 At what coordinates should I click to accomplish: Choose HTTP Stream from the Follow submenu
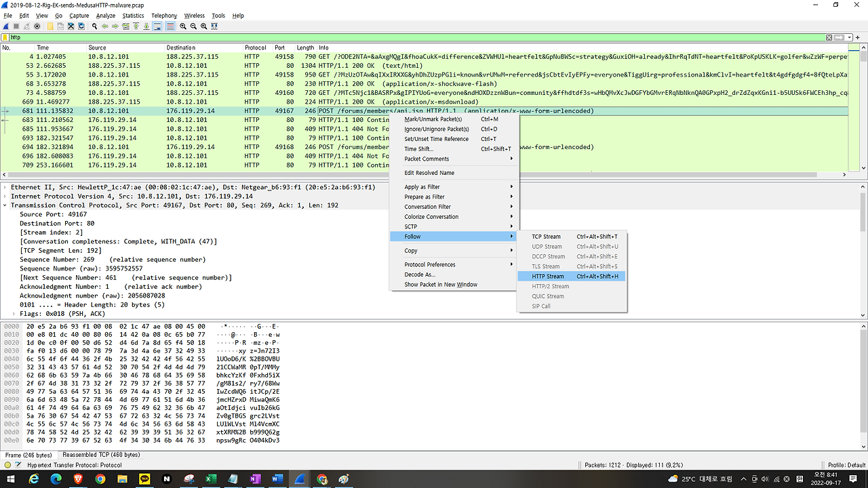click(x=572, y=277)
